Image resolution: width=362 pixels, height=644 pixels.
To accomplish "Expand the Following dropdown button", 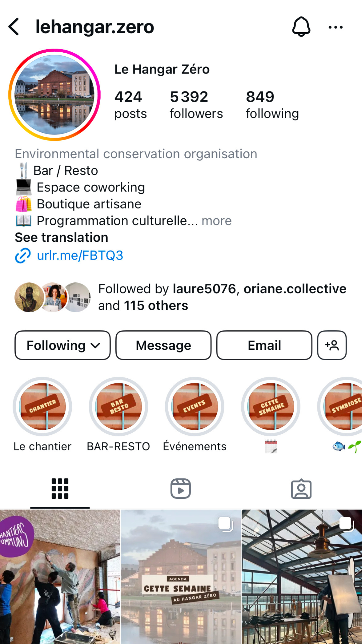I will [x=63, y=345].
